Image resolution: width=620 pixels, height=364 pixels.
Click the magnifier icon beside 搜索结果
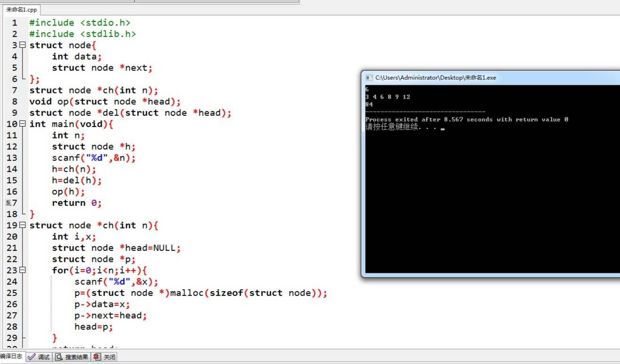click(58, 357)
